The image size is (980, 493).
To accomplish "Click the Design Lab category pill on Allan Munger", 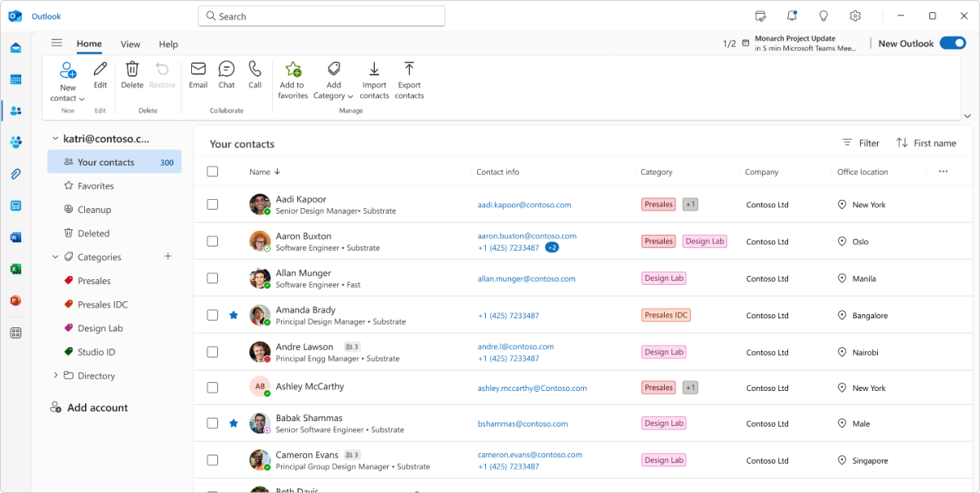I will (663, 278).
